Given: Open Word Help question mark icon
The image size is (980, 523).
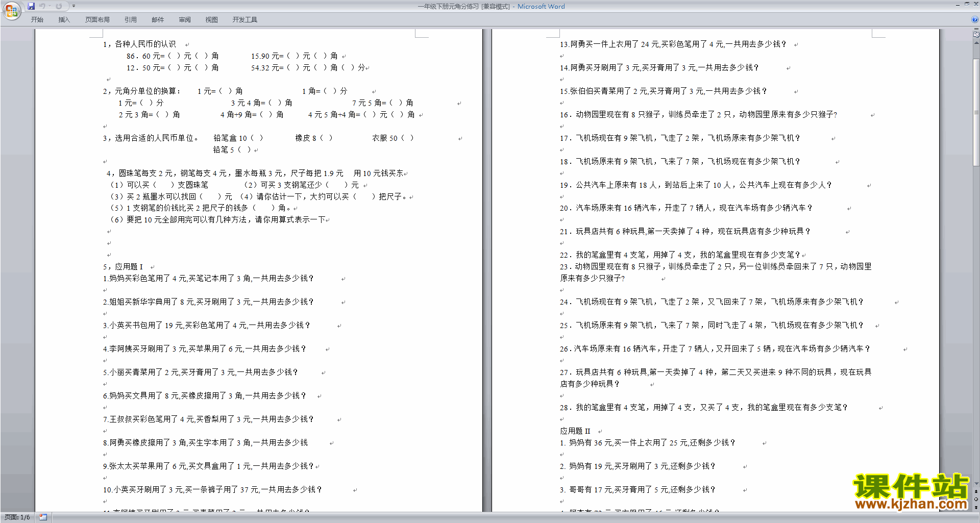Looking at the screenshot, I should pyautogui.click(x=975, y=19).
